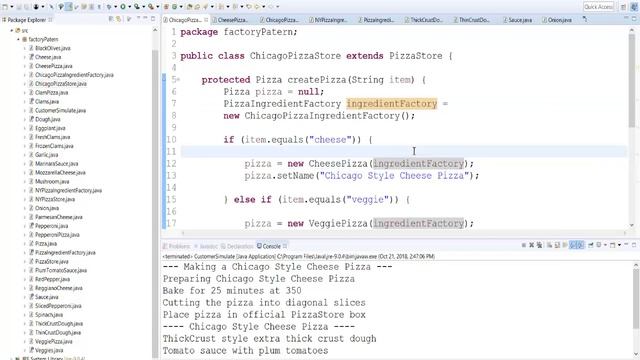Collapse the src folder
The height and width of the screenshot is (360, 640).
(x=12, y=31)
